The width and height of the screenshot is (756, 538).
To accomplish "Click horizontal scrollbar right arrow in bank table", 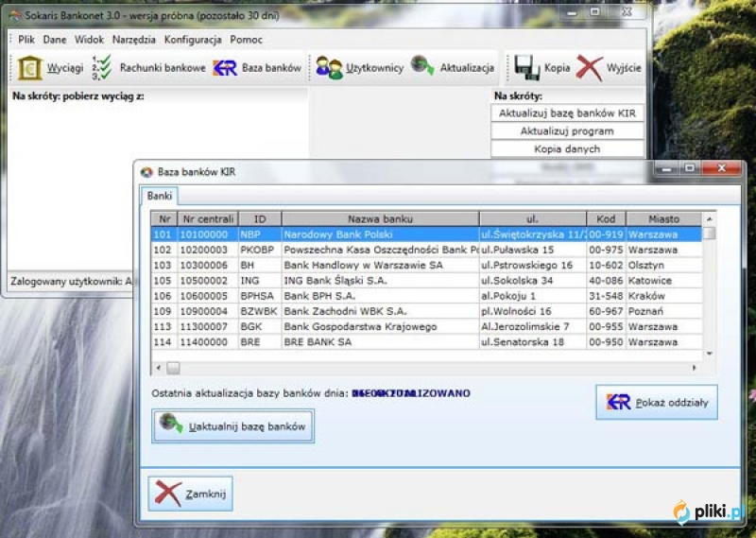I will pyautogui.click(x=695, y=368).
